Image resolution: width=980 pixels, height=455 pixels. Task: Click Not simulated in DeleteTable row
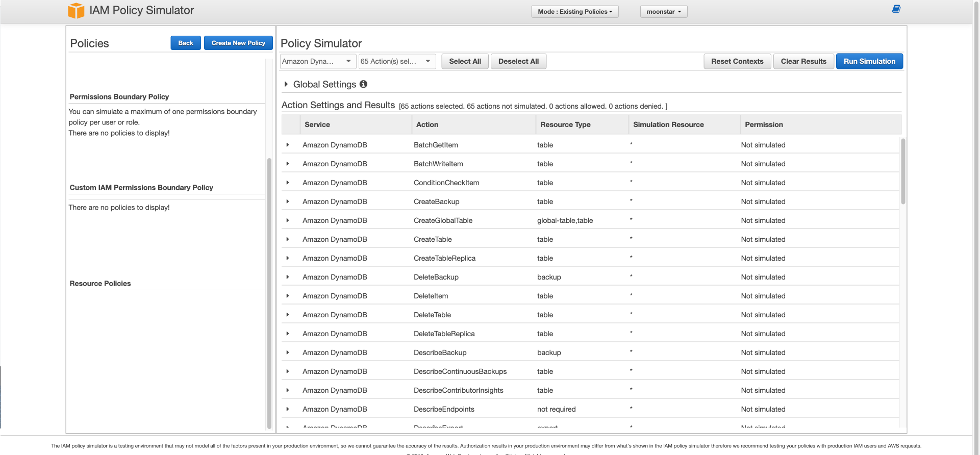click(x=763, y=315)
